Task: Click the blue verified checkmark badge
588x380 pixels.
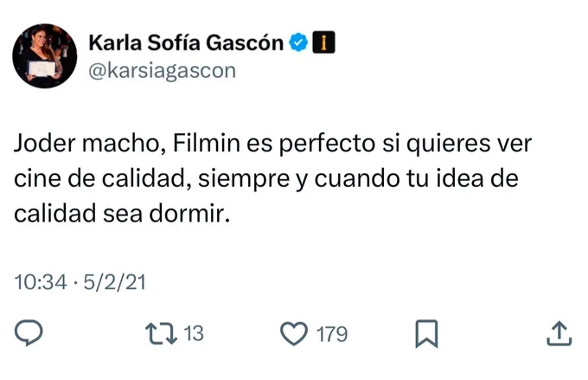Action: pos(298,42)
